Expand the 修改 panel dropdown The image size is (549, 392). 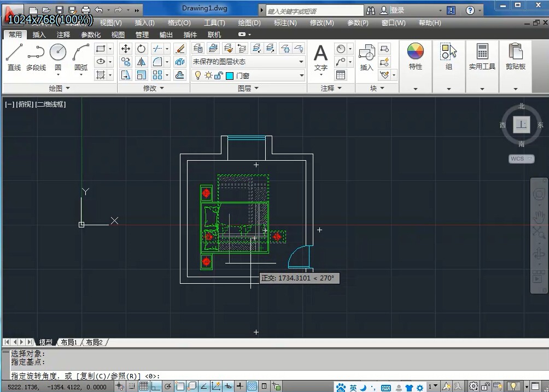pyautogui.click(x=154, y=88)
